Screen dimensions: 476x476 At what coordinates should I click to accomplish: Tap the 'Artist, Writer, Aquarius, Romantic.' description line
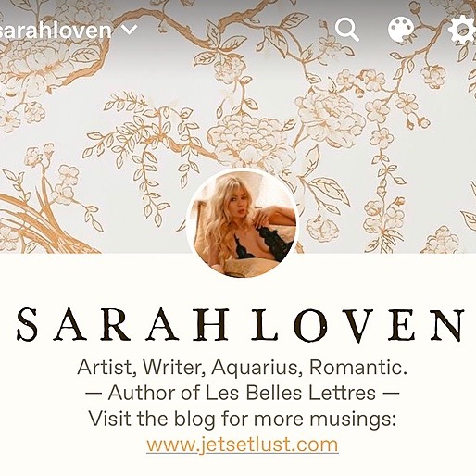pyautogui.click(x=242, y=368)
